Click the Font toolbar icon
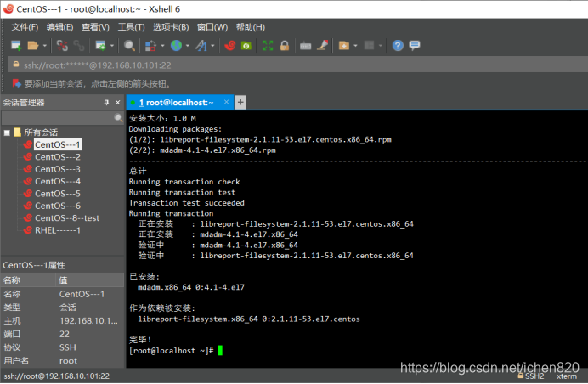Screen dimensions: 588x384 [x=201, y=46]
